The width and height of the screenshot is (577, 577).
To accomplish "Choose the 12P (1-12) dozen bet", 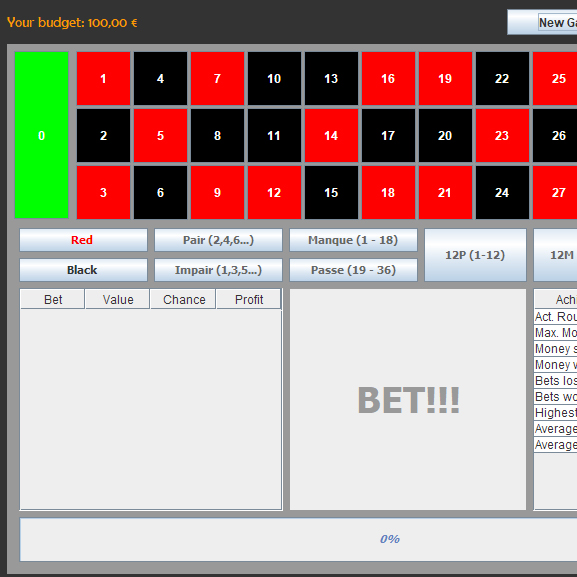I will (x=475, y=255).
